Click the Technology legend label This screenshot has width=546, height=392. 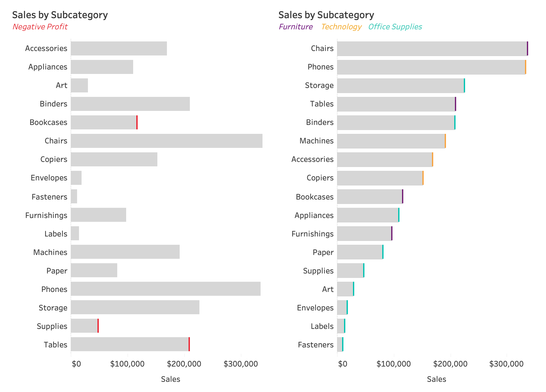[341, 27]
